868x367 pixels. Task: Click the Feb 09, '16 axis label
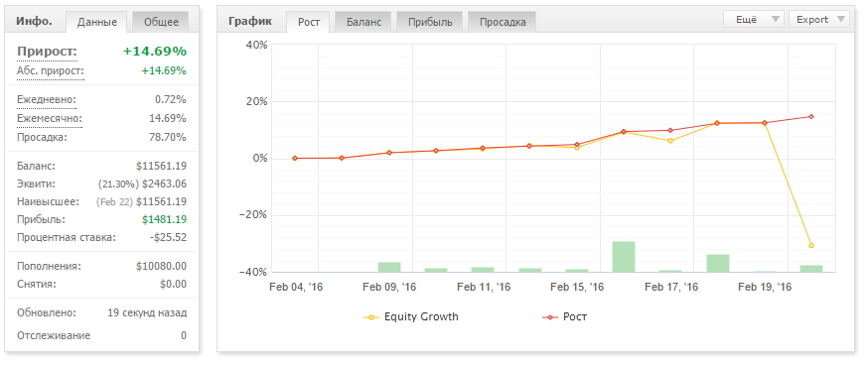point(389,287)
